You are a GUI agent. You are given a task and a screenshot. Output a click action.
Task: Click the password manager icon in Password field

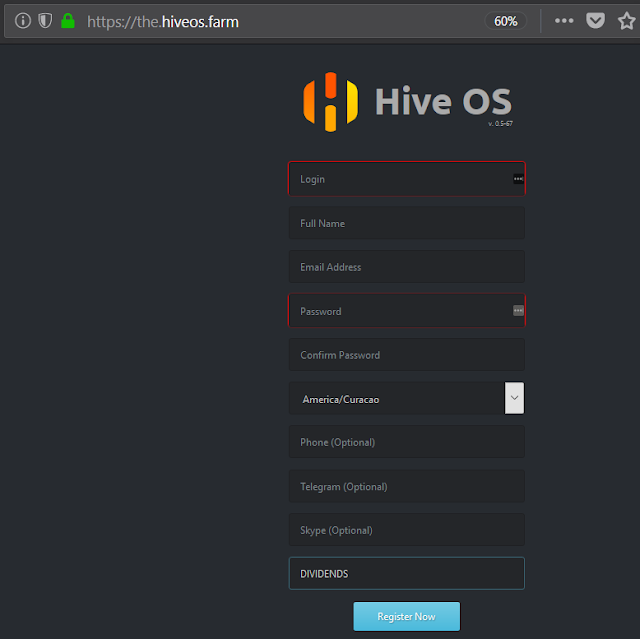(x=518, y=311)
